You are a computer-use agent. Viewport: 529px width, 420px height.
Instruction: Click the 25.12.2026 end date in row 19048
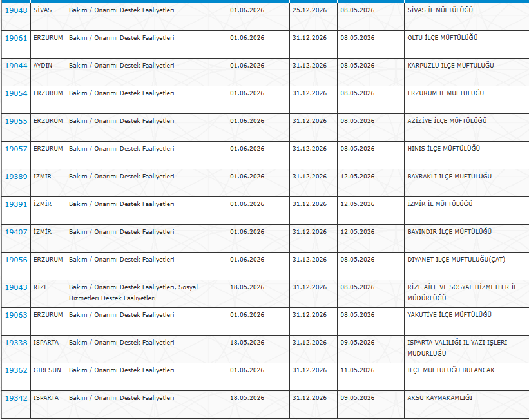[x=309, y=10]
